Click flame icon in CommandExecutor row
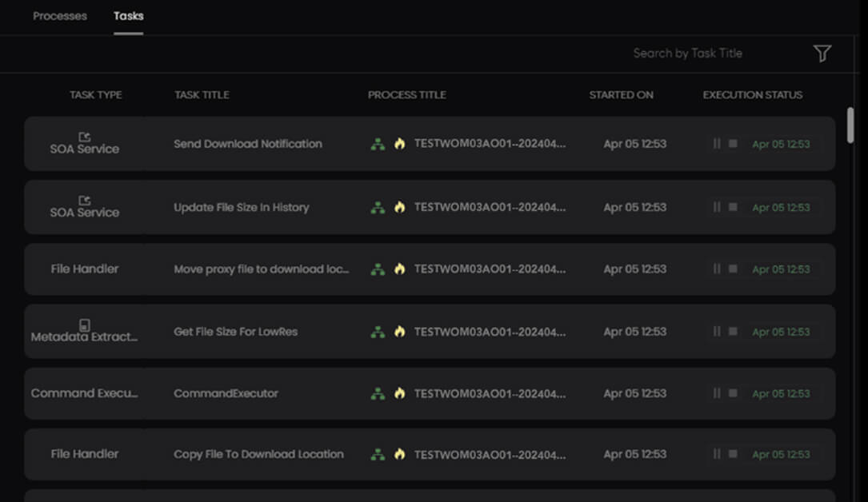Screen dimensions: 868x502 400,393
